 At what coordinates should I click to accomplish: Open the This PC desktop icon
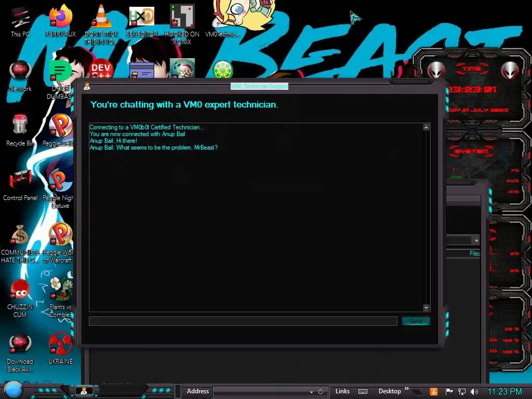20,22
